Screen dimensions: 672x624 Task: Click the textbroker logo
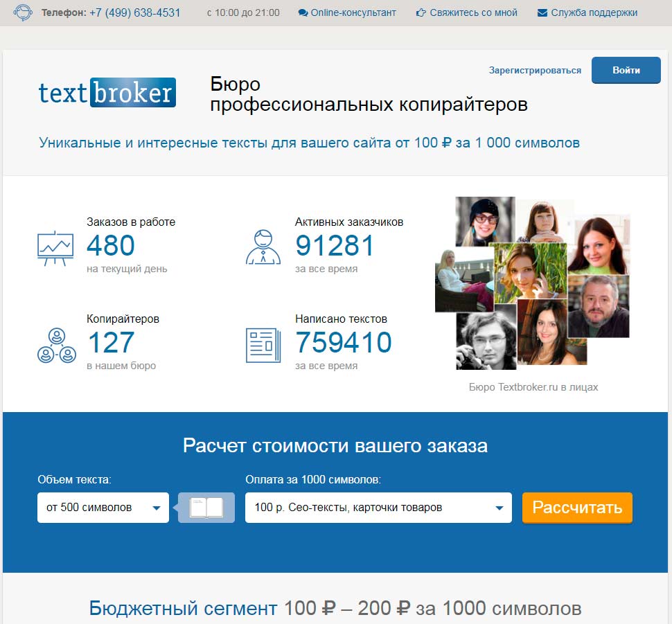[x=107, y=92]
